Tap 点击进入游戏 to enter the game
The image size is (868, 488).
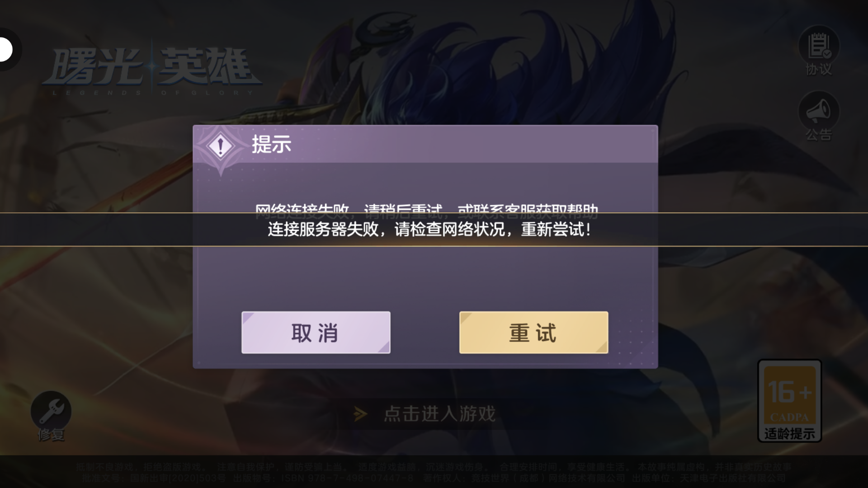439,414
